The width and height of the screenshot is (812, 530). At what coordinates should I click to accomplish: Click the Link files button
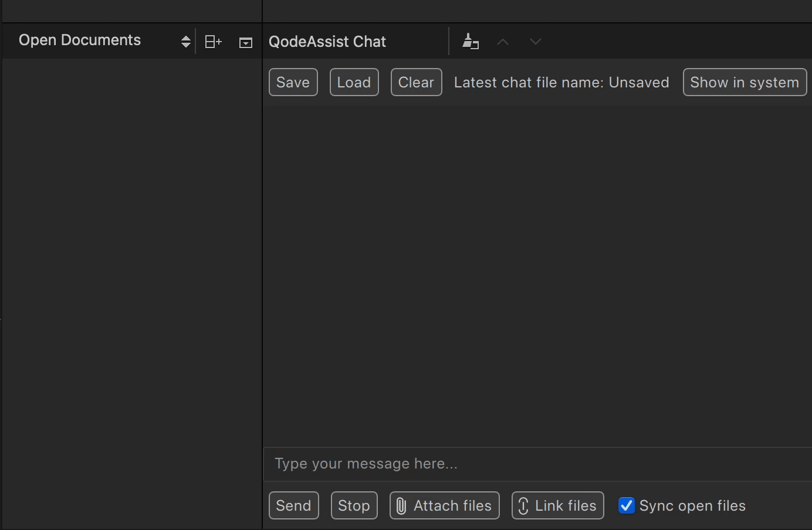click(558, 505)
